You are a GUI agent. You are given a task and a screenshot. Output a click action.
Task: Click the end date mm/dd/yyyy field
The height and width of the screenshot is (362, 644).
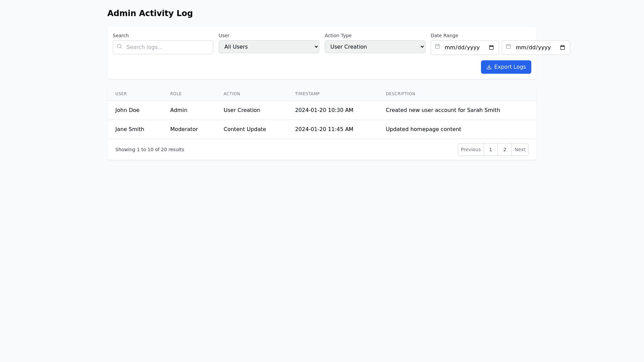533,48
